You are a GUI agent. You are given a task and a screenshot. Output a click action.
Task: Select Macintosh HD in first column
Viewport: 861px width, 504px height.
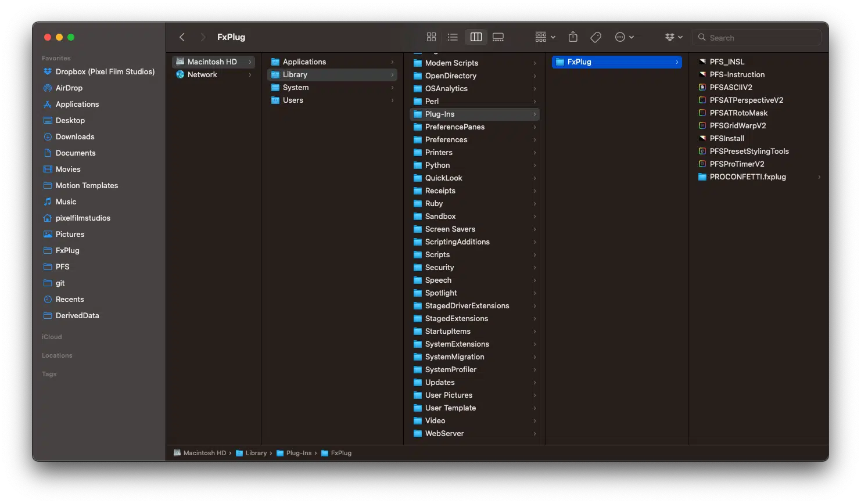click(x=213, y=62)
